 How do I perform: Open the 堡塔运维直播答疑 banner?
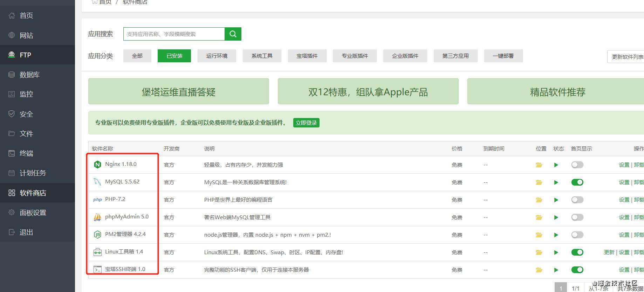(179, 91)
